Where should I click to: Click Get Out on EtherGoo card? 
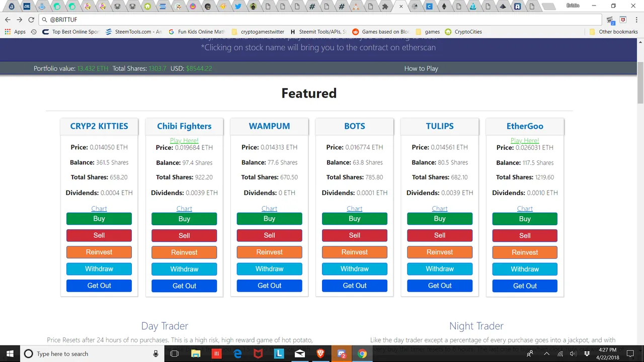coord(525,286)
